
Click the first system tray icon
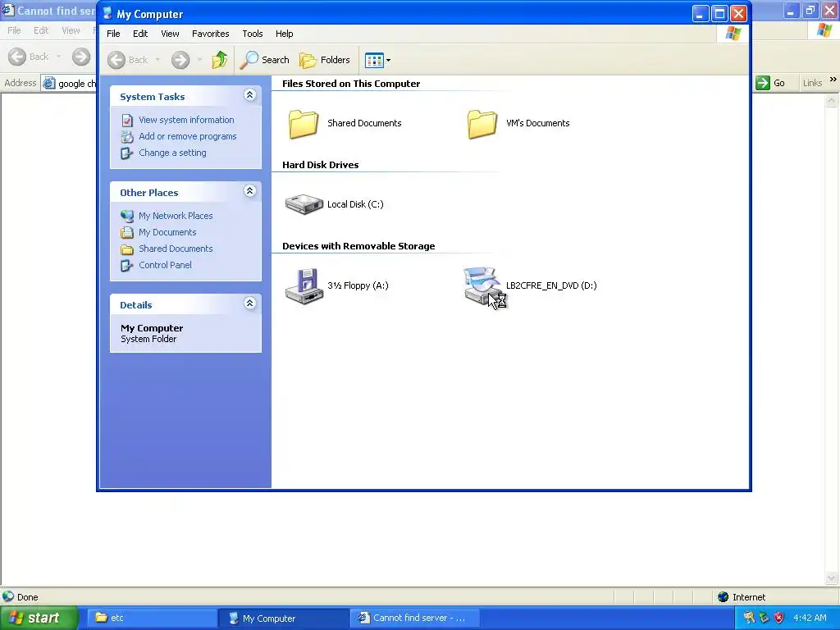tap(749, 618)
